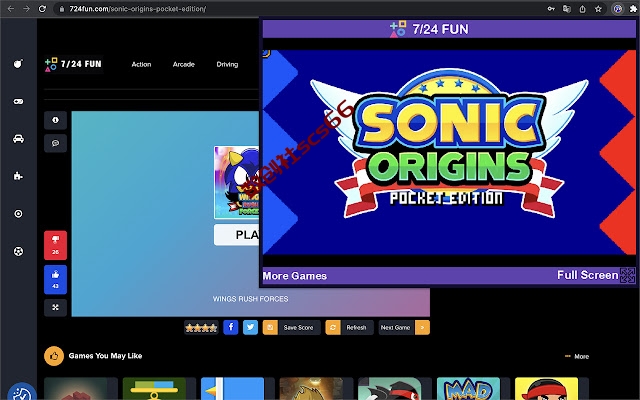This screenshot has height=400, width=640.
Task: Open the Arcade category menu
Action: click(x=184, y=64)
